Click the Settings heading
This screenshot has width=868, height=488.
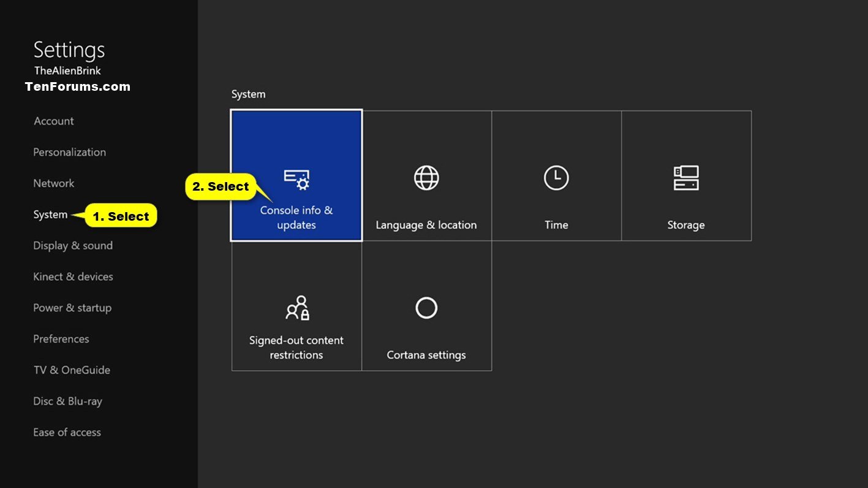point(69,50)
